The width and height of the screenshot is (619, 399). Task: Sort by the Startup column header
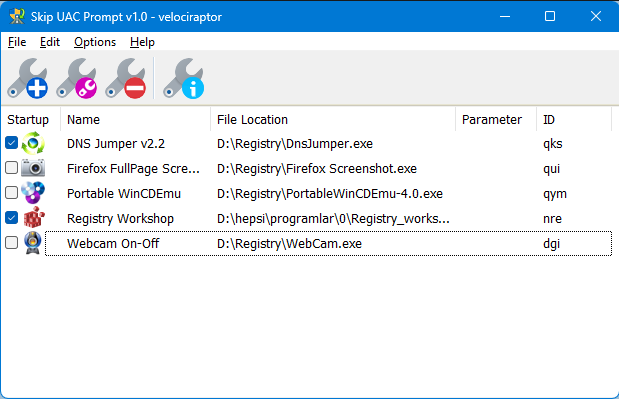[x=31, y=120]
